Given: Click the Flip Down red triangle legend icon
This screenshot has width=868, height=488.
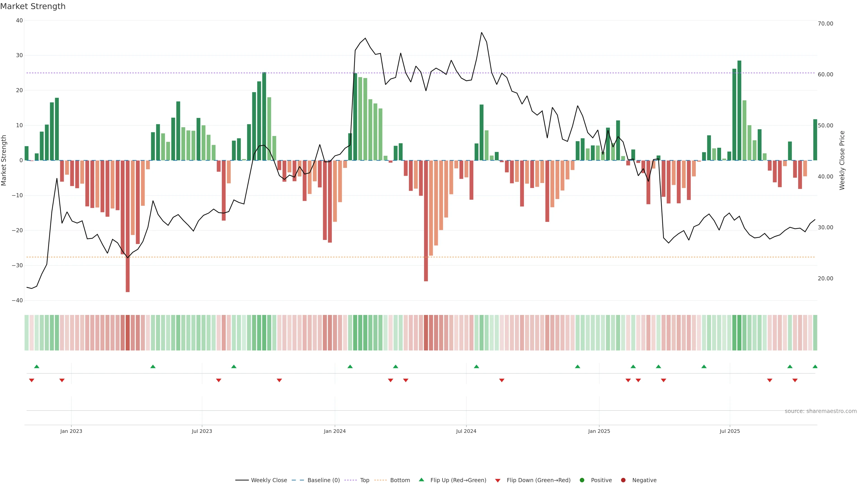Looking at the screenshot, I should point(498,481).
